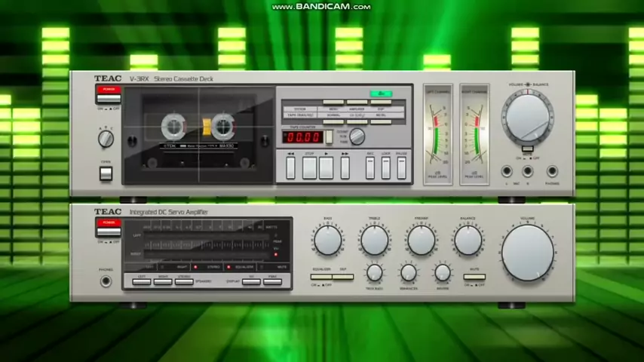Click the tape counter reset button

329,137
